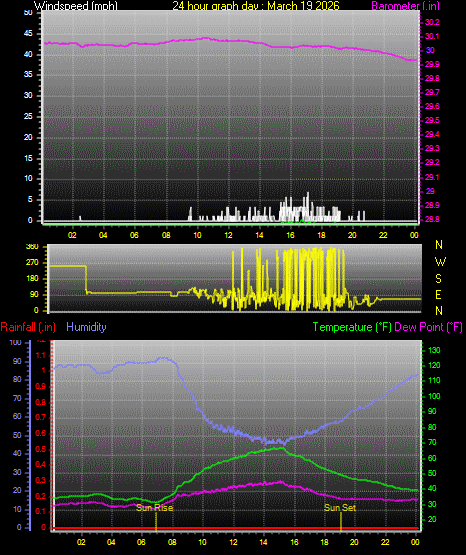
Task: Click the 10 hour label under the temperature chart
Action: point(202,542)
